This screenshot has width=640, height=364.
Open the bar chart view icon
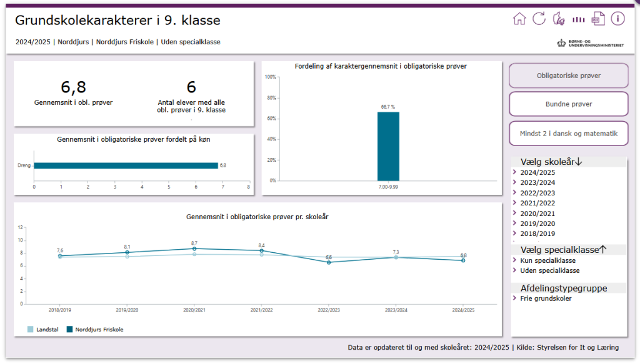(579, 19)
